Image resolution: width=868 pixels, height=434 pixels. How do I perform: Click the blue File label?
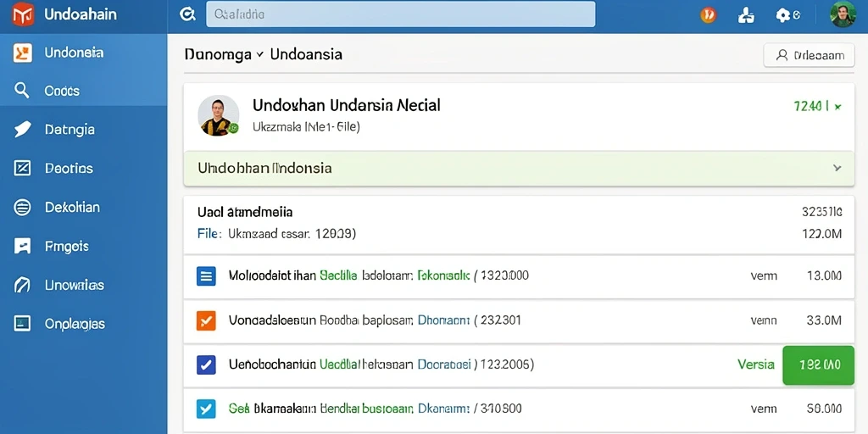tap(209, 234)
